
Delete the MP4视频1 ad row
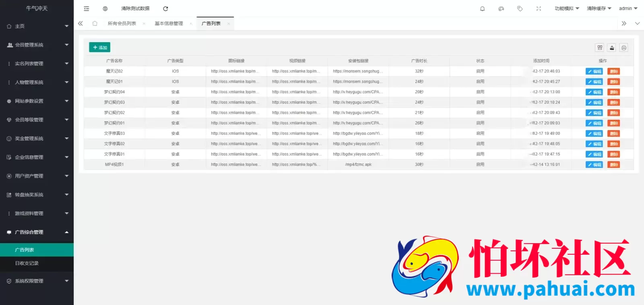(613, 165)
